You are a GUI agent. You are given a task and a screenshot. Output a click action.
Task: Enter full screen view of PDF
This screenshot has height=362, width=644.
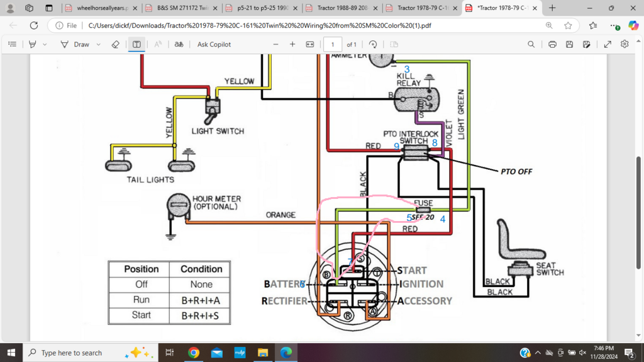pyautogui.click(x=608, y=45)
